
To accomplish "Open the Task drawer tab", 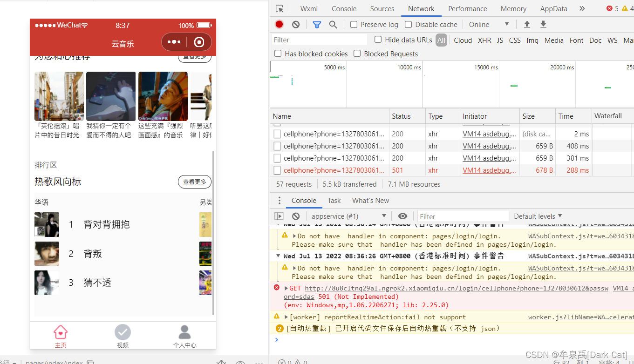I will pyautogui.click(x=334, y=201).
